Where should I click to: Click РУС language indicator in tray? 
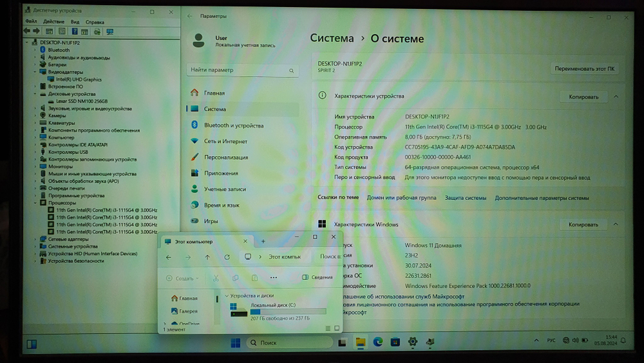click(x=551, y=340)
